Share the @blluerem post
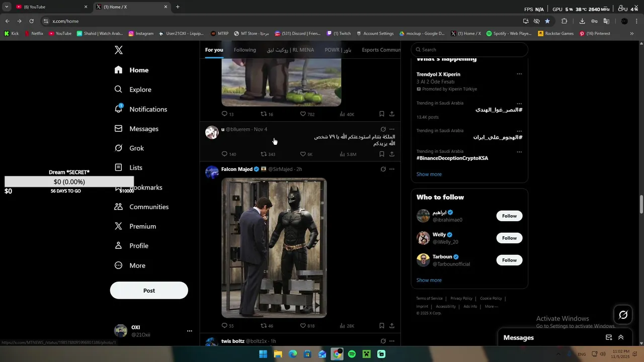The image size is (644, 362). pos(392,154)
